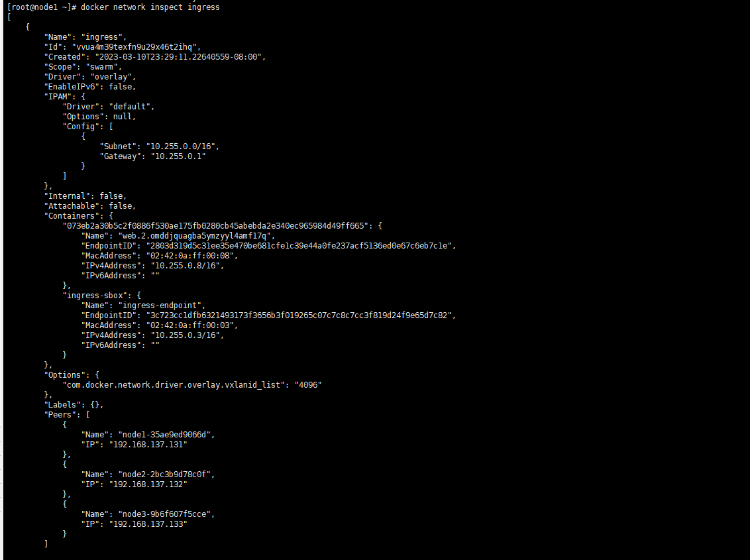Screen dimensions: 750x560
Task: Click the EnableIPv6 false entry
Action: [x=90, y=87]
